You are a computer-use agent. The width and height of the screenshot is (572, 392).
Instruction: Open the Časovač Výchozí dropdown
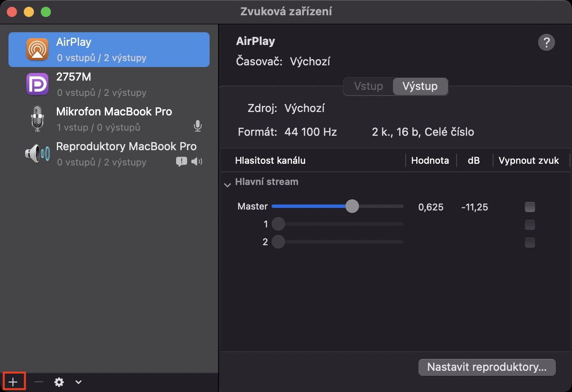click(310, 62)
